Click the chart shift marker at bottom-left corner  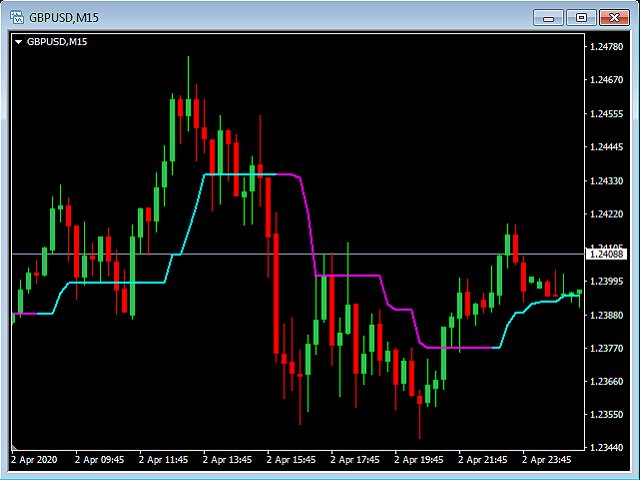[x=14, y=447]
